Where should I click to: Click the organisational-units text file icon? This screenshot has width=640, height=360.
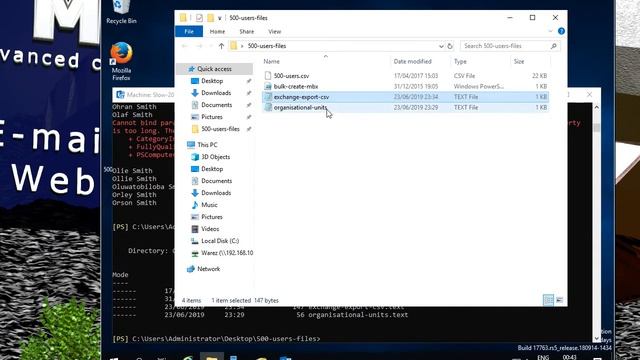(268, 108)
